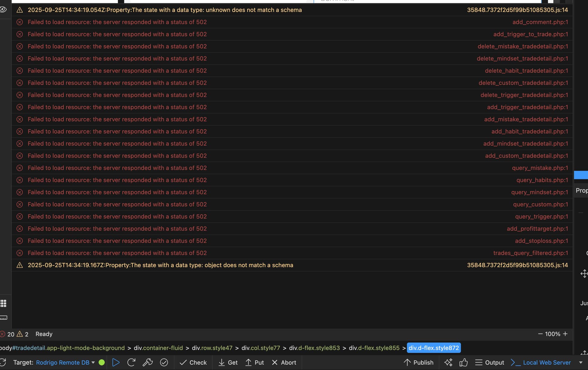
Task: Click the thumbs up feedback icon
Action: pos(463,362)
